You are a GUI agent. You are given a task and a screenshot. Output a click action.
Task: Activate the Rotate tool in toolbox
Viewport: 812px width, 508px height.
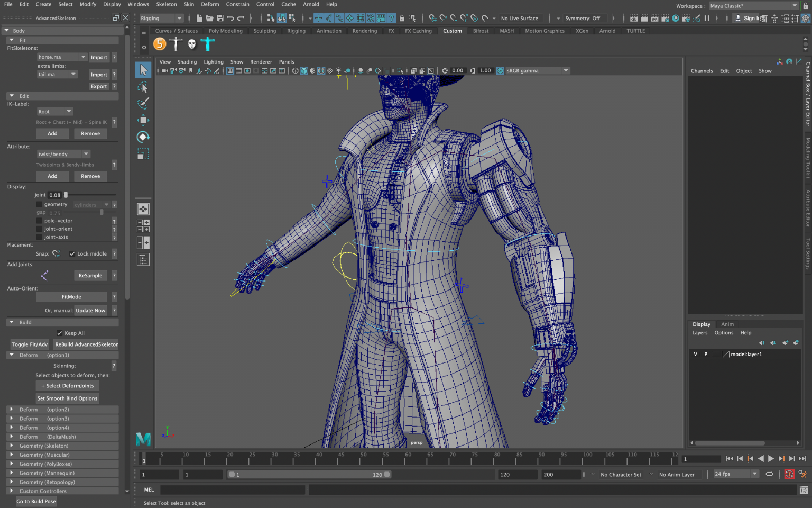click(143, 137)
